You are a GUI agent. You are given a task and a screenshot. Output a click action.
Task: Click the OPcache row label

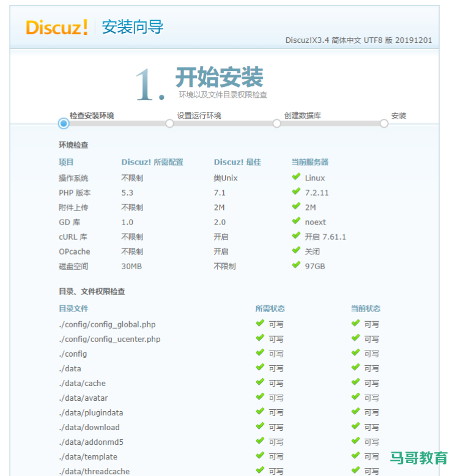(x=75, y=251)
